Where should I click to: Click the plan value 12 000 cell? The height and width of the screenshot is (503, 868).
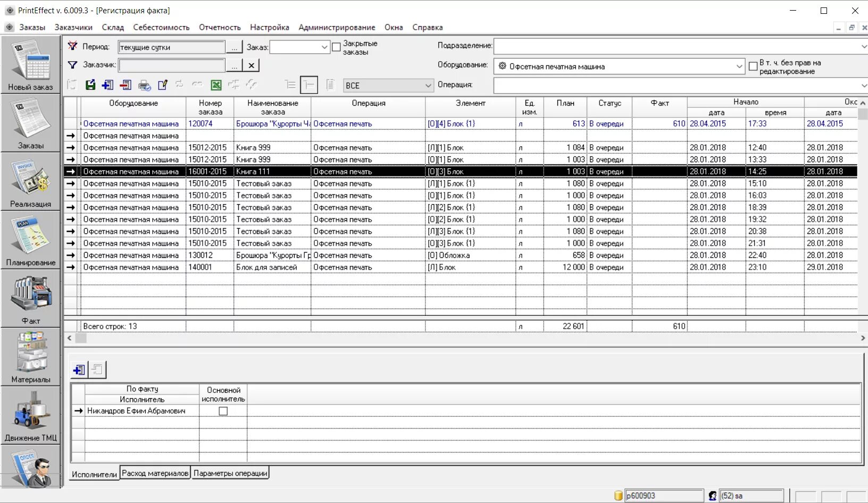pyautogui.click(x=565, y=267)
